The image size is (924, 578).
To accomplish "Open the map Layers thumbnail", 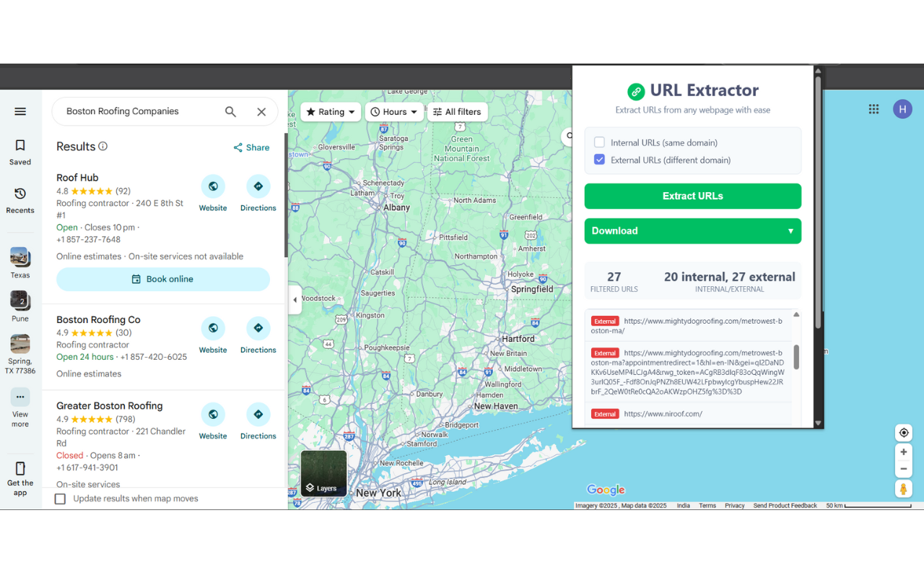I will point(324,473).
